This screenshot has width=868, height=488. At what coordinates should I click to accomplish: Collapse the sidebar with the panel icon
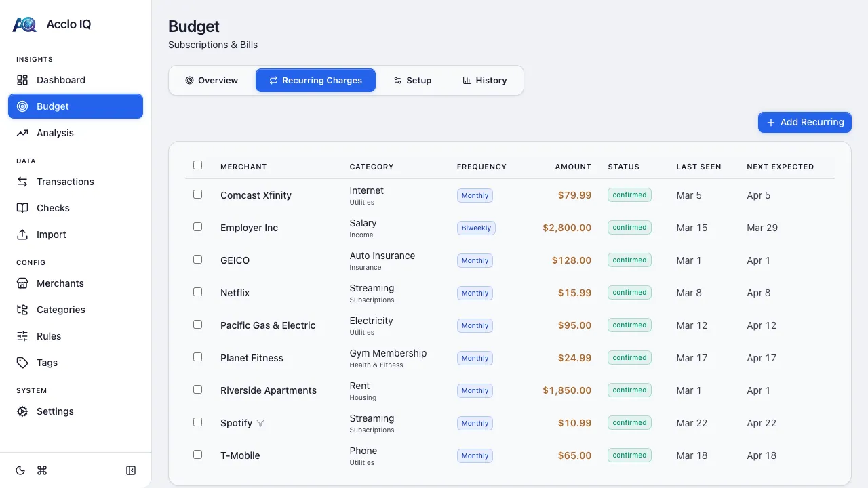click(131, 470)
